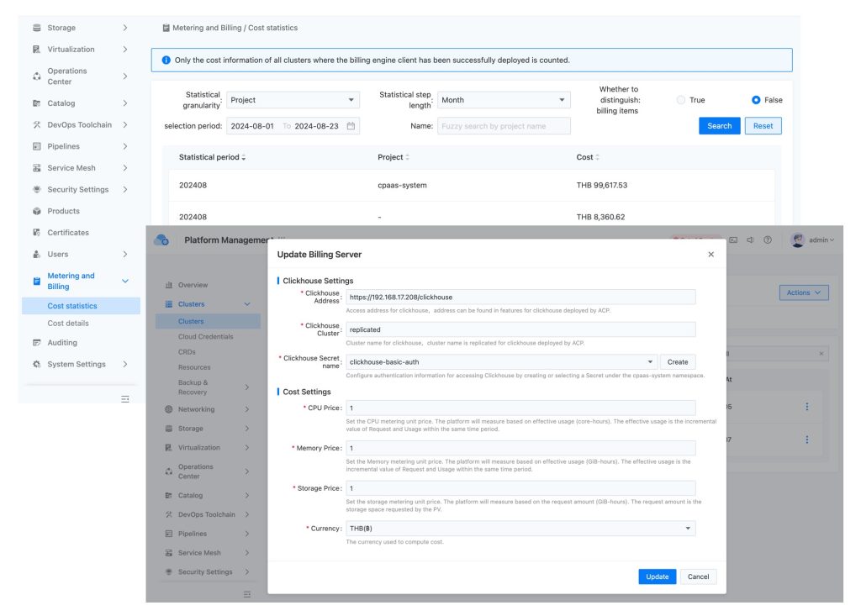This screenshot has height=616, width=861.
Task: Collapse the upper sidebar using bottom icon
Action: click(125, 398)
